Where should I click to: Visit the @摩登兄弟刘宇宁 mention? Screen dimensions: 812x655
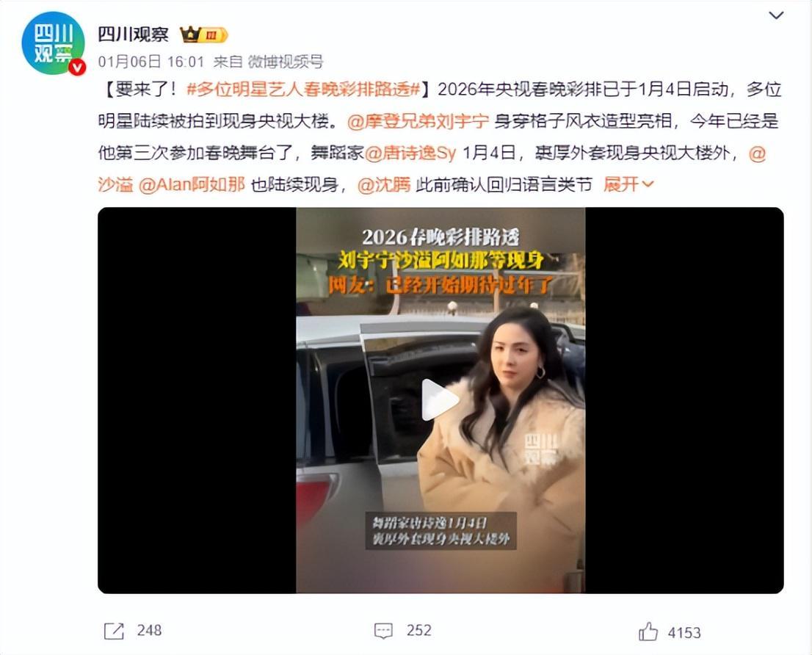pos(418,122)
